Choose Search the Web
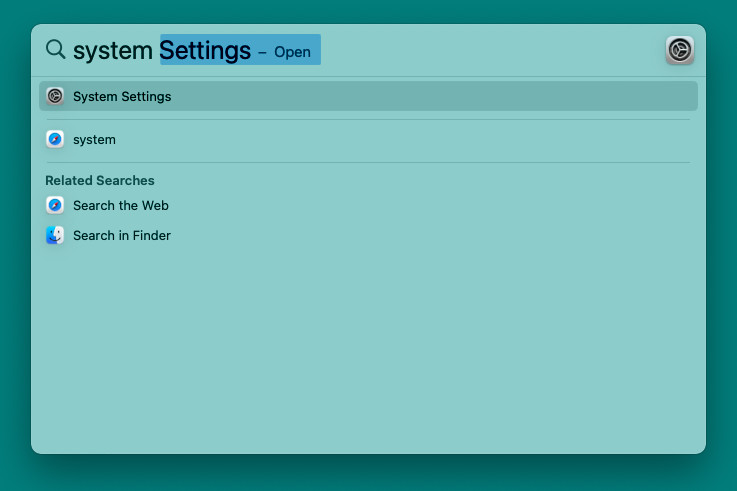 (x=368, y=205)
